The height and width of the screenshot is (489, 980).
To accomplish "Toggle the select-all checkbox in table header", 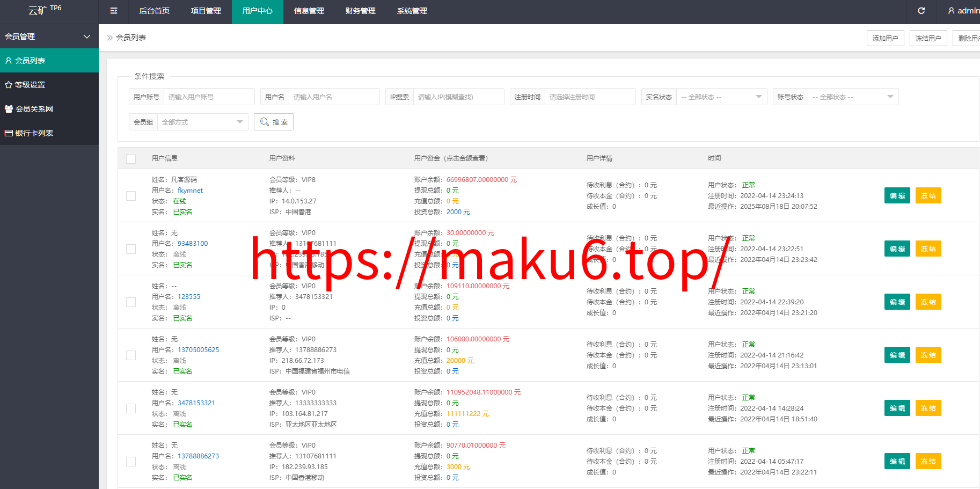I will [131, 158].
